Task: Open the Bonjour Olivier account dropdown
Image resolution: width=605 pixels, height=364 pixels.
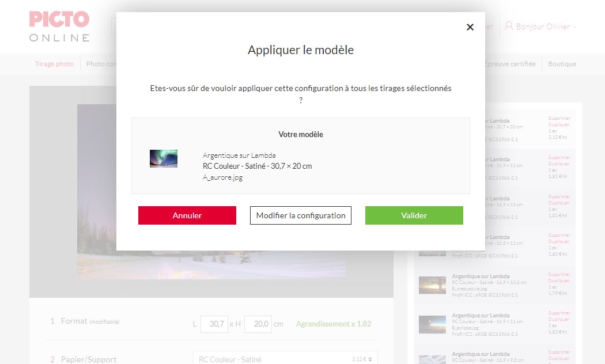Action: coord(542,26)
